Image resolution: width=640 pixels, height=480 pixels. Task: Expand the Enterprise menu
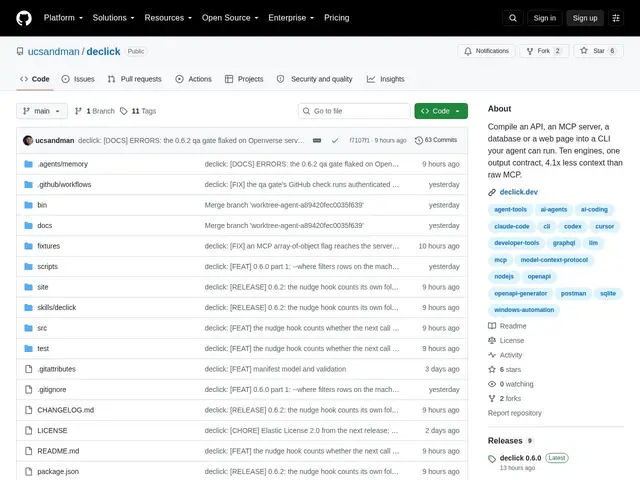coord(291,18)
